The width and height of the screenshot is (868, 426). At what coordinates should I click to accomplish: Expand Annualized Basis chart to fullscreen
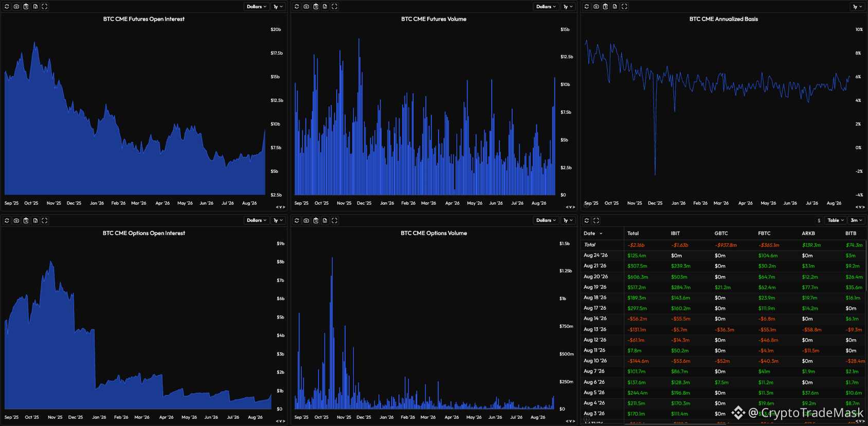click(624, 7)
